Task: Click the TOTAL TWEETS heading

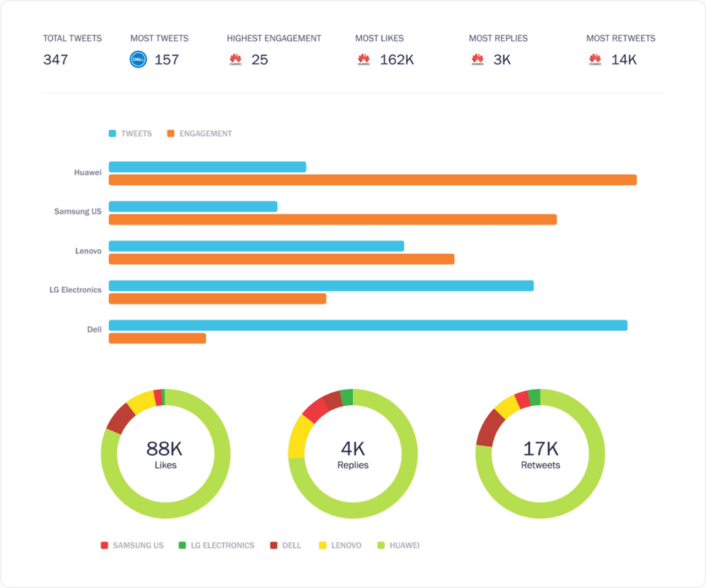Action: coord(72,38)
